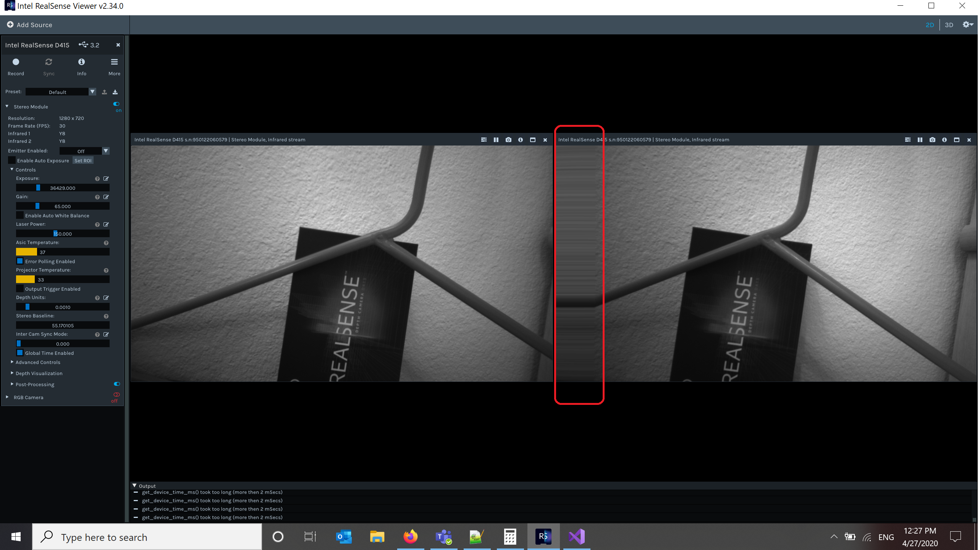Switch to the 3D view tab

point(949,24)
